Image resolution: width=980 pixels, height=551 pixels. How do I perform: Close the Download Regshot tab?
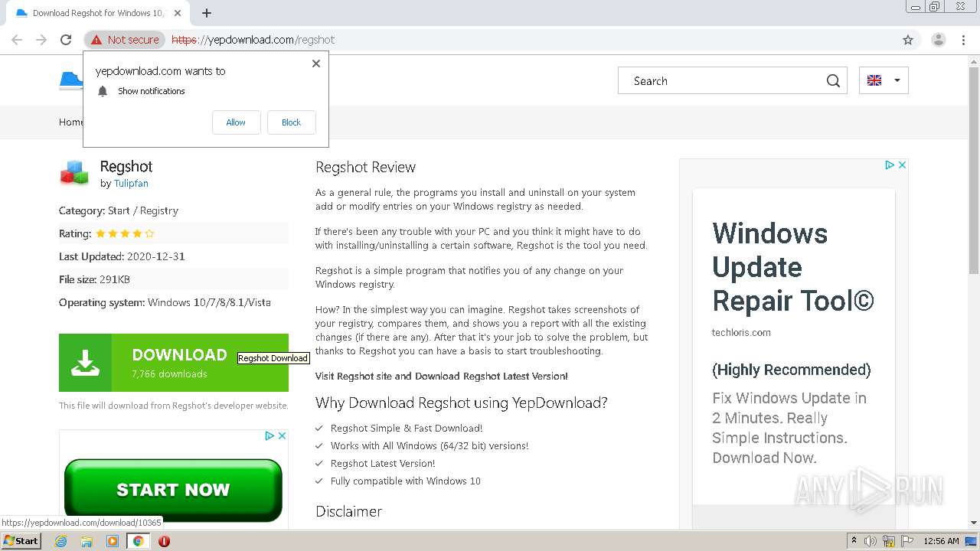coord(178,13)
